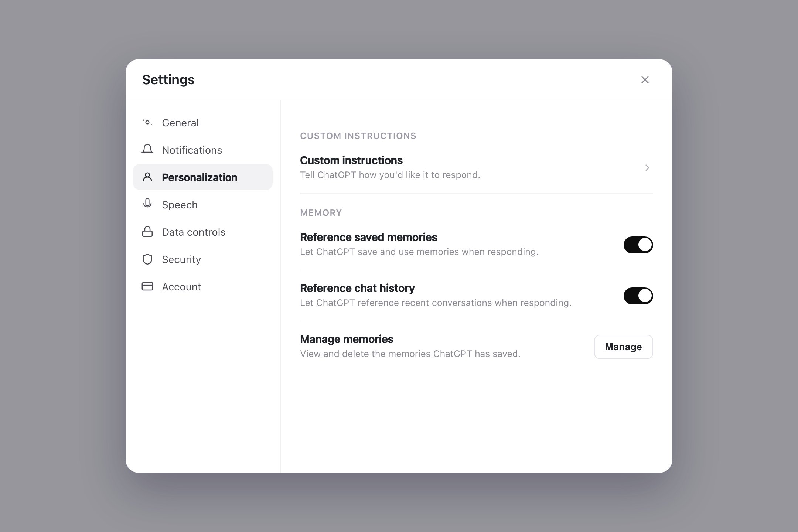Click the Notifications bell icon
The width and height of the screenshot is (798, 532).
point(147,149)
